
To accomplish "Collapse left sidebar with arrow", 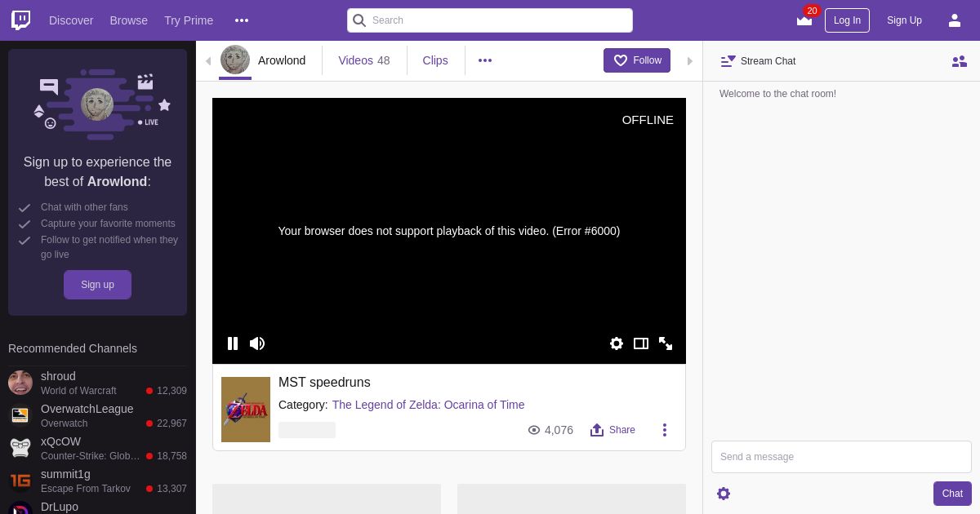I will pos(208,61).
